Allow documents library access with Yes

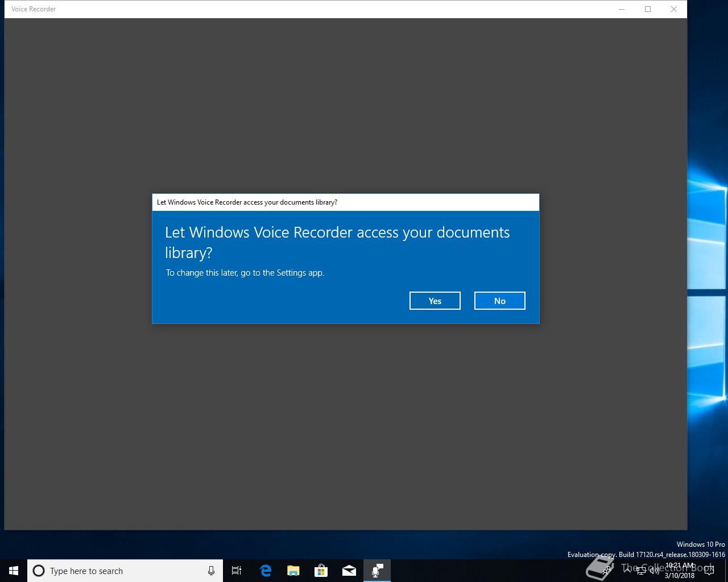coord(435,301)
